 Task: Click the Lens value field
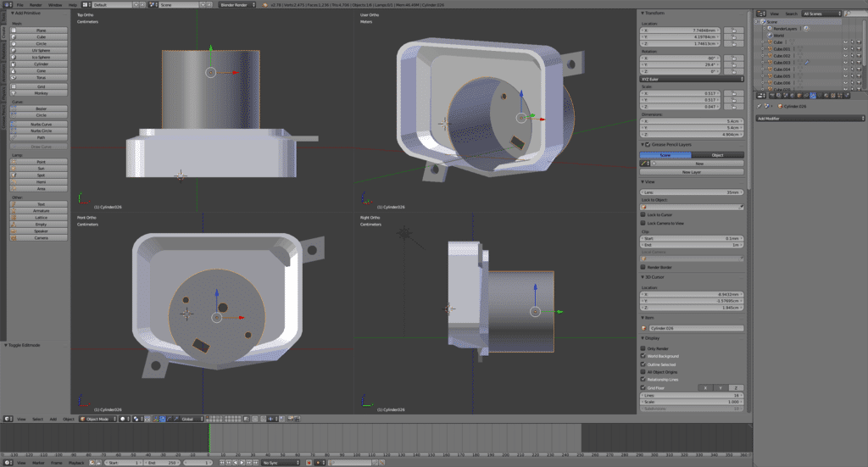[x=693, y=192]
